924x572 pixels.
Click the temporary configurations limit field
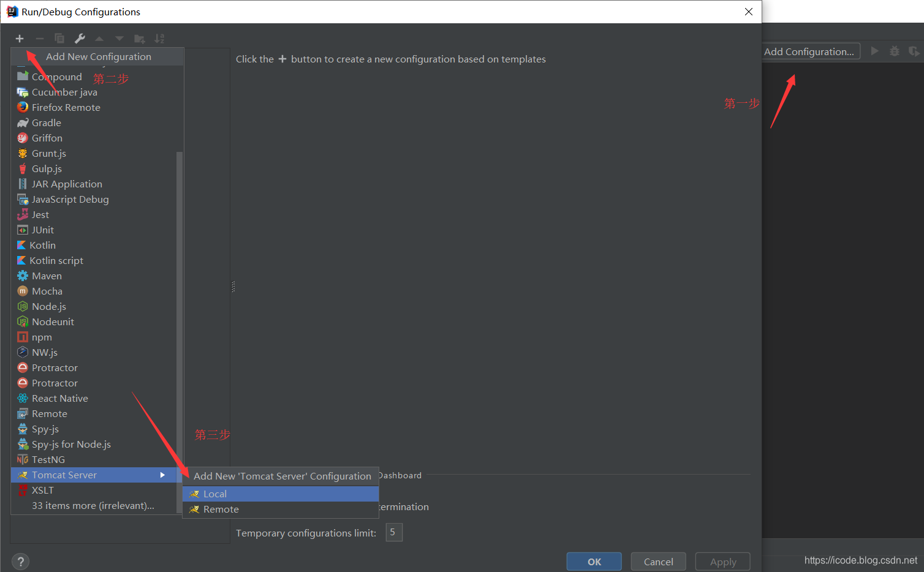394,532
